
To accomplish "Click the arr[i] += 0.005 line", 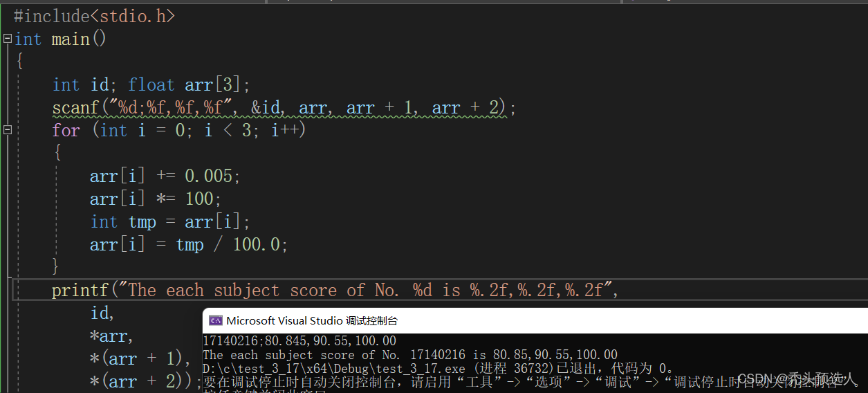I will 165,176.
